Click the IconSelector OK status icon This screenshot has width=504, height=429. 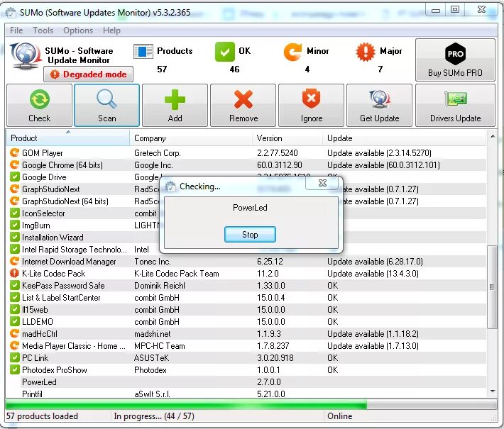pyautogui.click(x=14, y=213)
